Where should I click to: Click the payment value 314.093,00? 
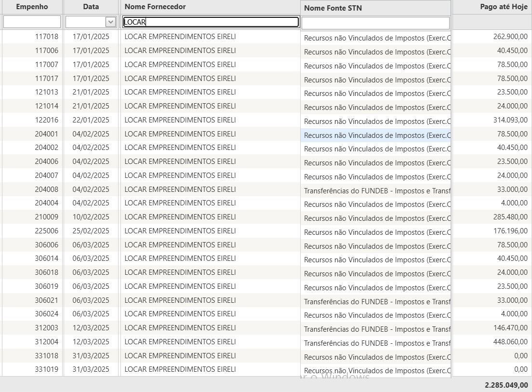(510, 120)
